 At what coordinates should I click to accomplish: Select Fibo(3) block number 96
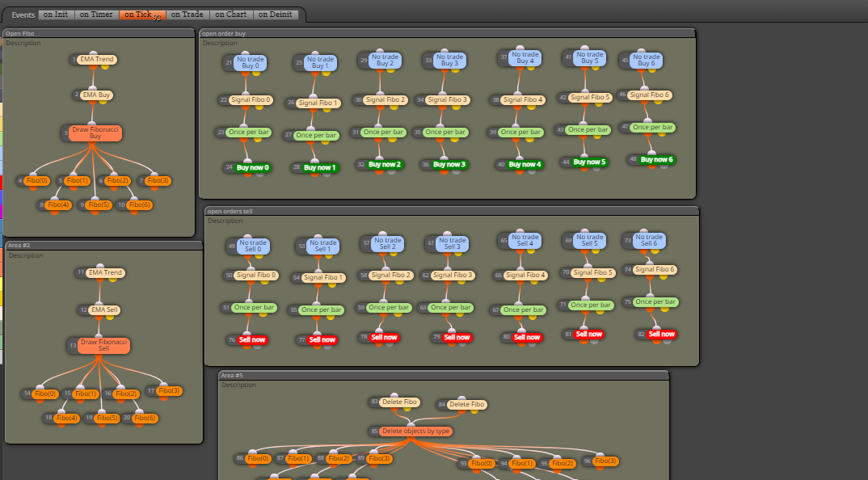(605, 461)
